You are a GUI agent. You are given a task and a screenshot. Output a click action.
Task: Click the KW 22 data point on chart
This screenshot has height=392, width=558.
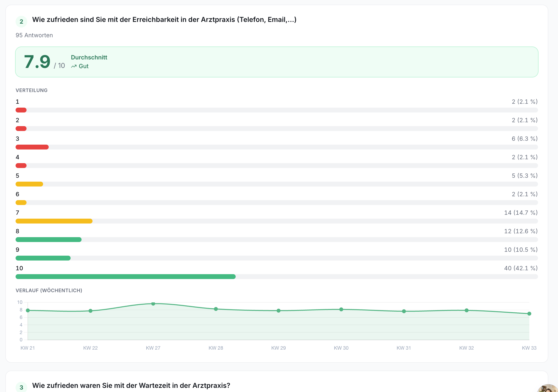tap(91, 311)
